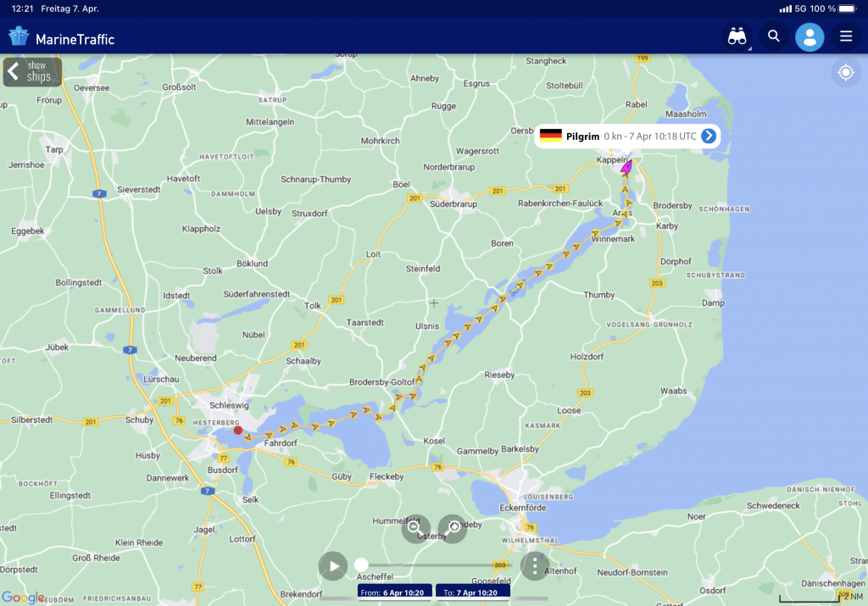
Task: Click the playback timeline slider handle
Action: coord(362,564)
